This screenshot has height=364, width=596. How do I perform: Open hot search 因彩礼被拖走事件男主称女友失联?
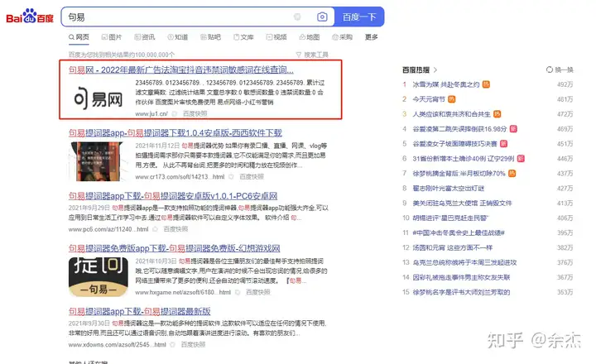461,277
